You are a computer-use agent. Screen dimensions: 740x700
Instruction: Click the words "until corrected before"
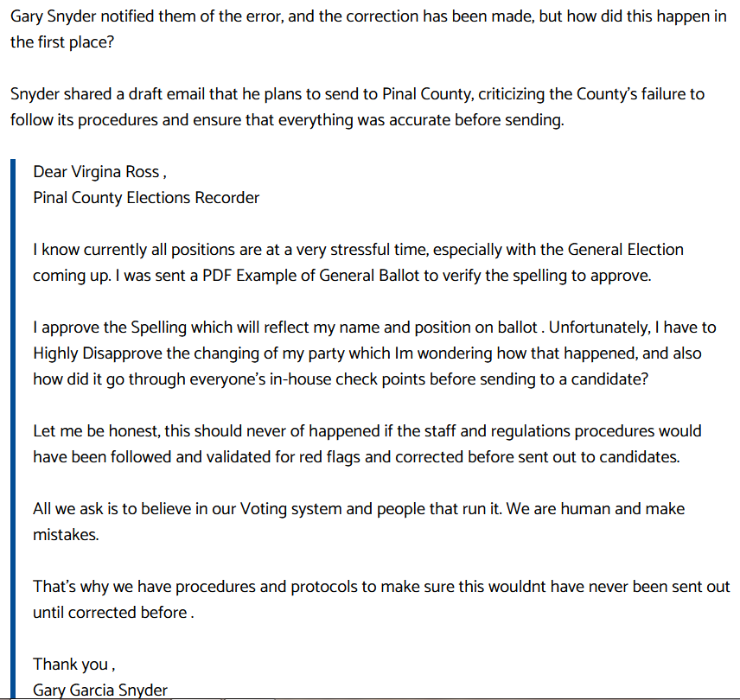pyautogui.click(x=110, y=612)
